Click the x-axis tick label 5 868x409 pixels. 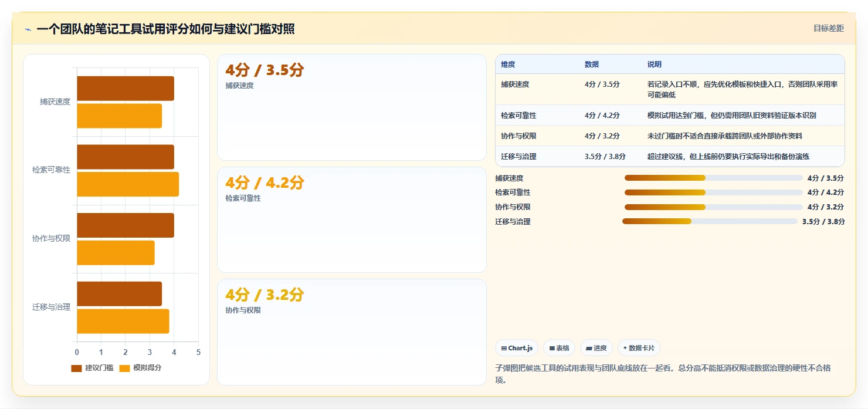coord(198,352)
